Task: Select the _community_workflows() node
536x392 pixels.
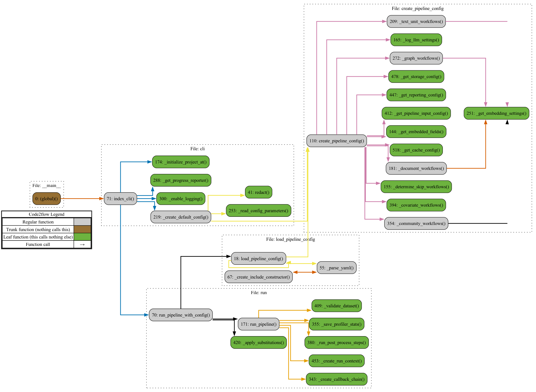Action: 416,223
